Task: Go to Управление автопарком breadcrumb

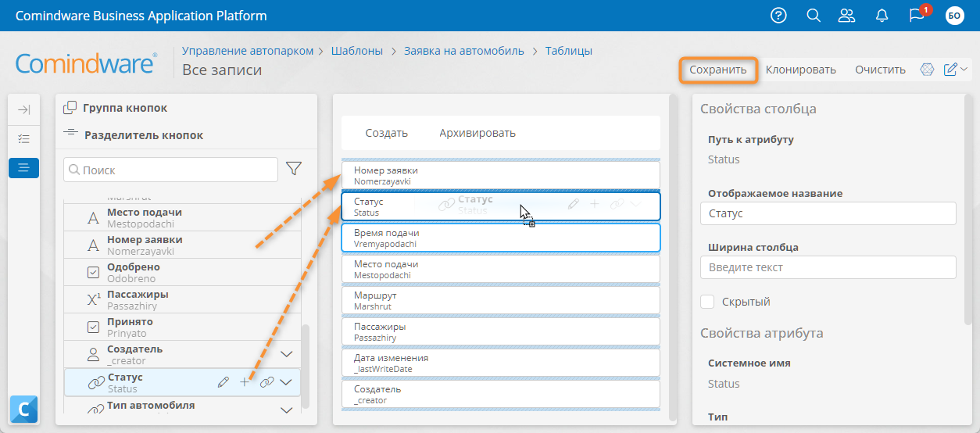Action: [x=248, y=51]
